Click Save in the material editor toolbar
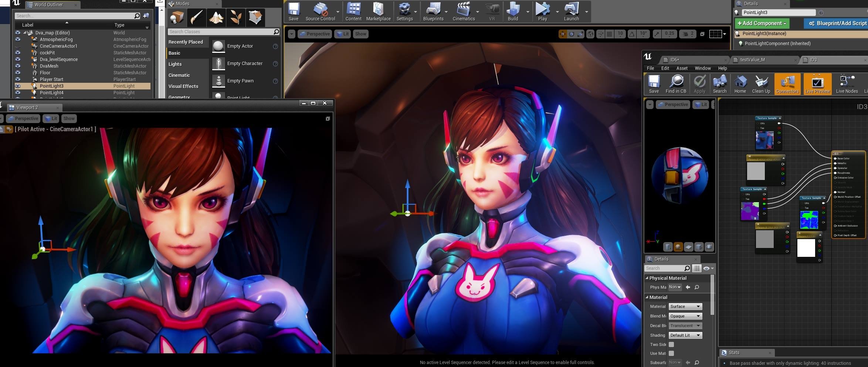 click(x=654, y=84)
